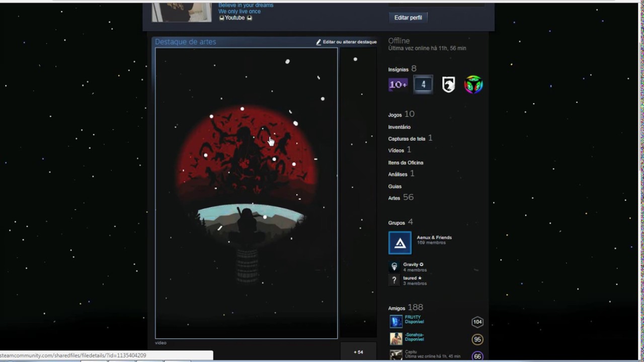Click the level 66 friend badge
The image size is (644, 362).
477,356
